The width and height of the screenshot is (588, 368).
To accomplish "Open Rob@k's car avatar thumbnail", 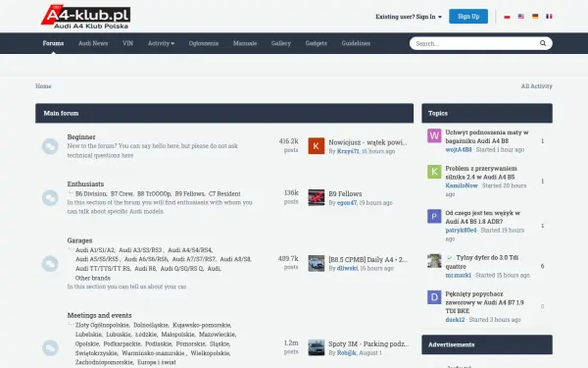I will click(317, 347).
